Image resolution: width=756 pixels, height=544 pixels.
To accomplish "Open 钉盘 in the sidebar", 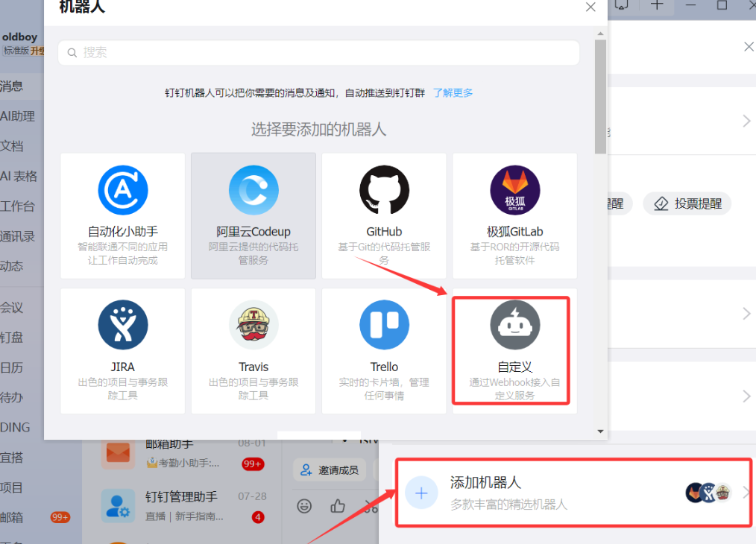I will [x=12, y=338].
